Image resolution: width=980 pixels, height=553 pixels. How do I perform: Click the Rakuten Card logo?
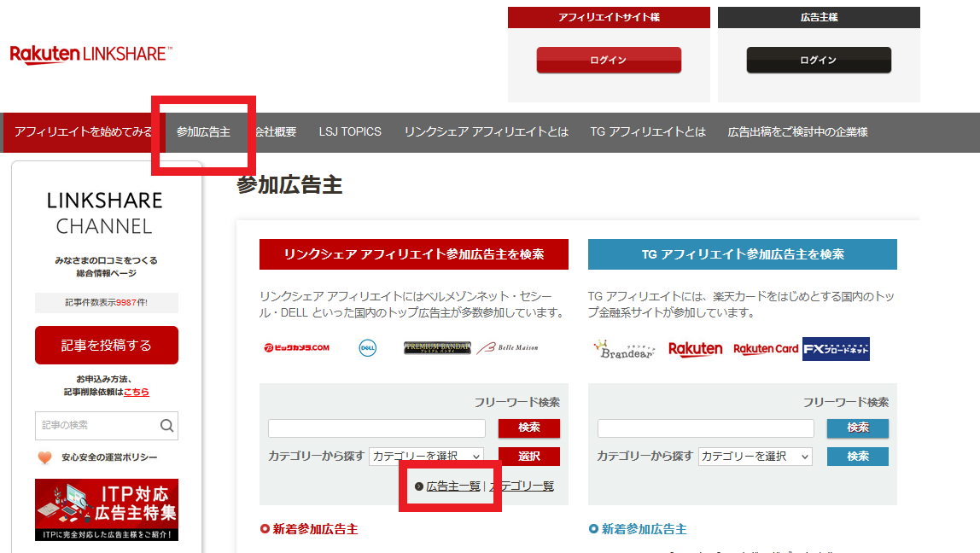pos(766,349)
